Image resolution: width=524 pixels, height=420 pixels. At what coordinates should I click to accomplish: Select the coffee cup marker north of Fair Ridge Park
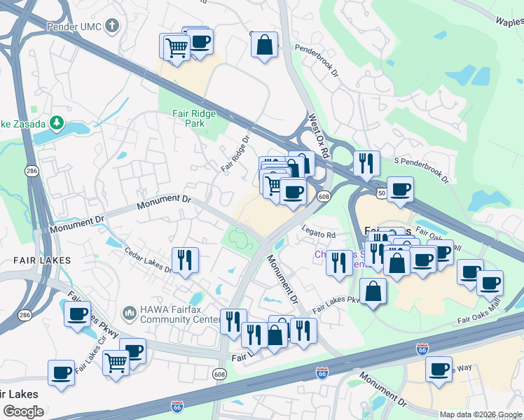tap(200, 42)
